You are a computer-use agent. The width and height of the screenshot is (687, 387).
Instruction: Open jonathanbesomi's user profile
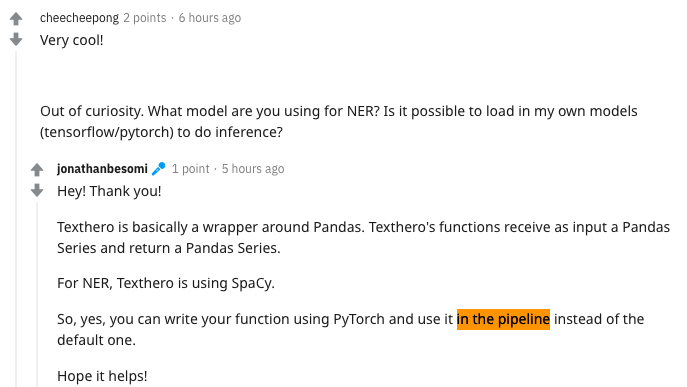[x=102, y=169]
